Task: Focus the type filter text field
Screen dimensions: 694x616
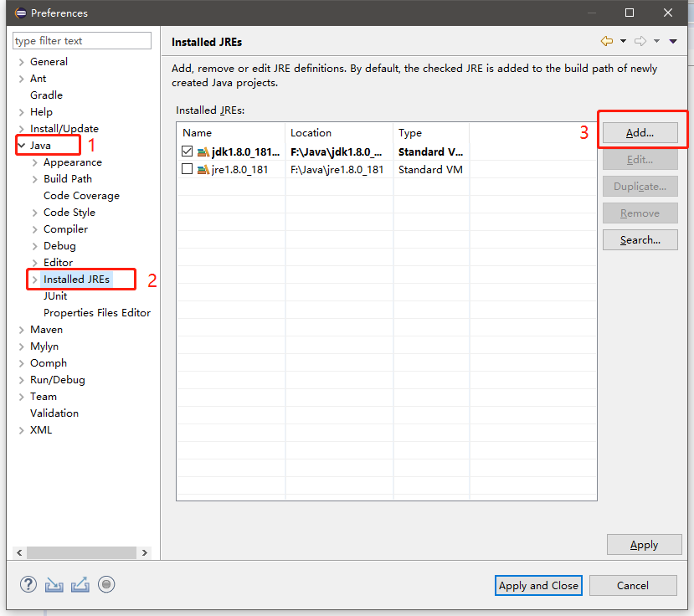Action: [82, 41]
